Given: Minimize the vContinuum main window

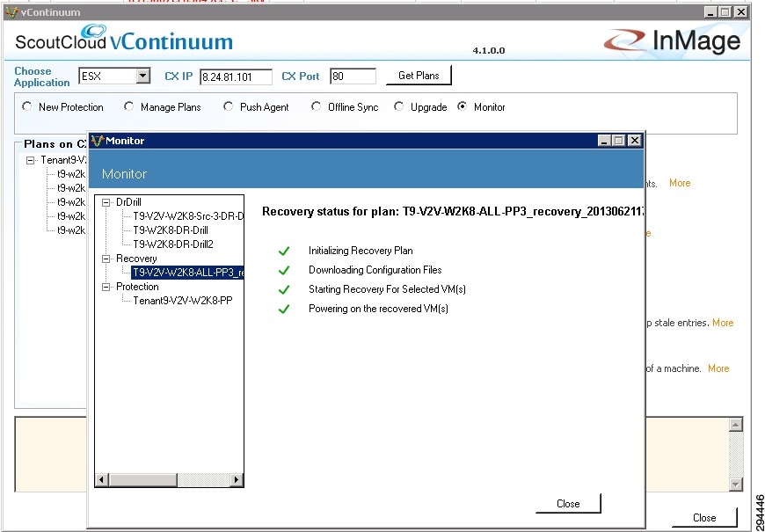Looking at the screenshot, I should tap(711, 12).
